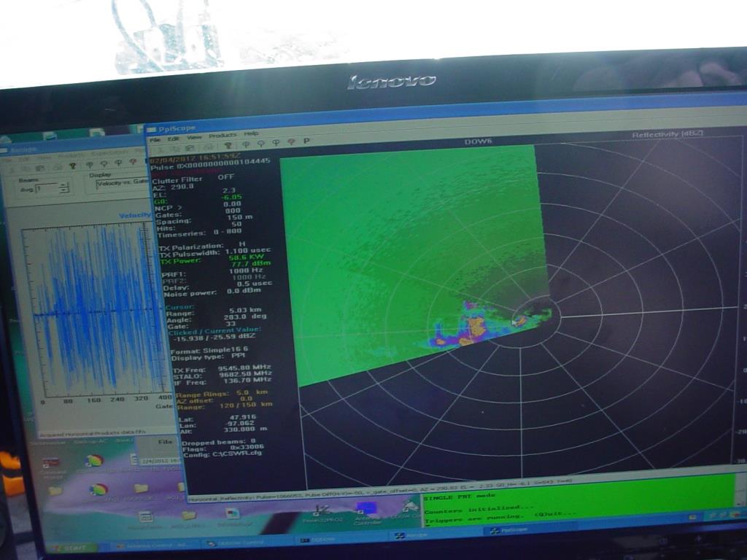Click the Noise power label
747x560 pixels.
(x=190, y=295)
